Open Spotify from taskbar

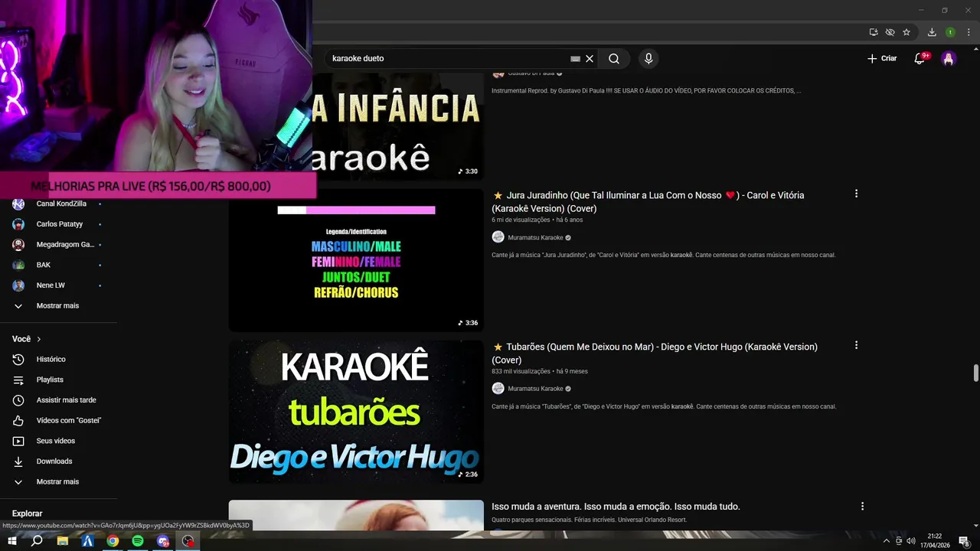coord(138,541)
